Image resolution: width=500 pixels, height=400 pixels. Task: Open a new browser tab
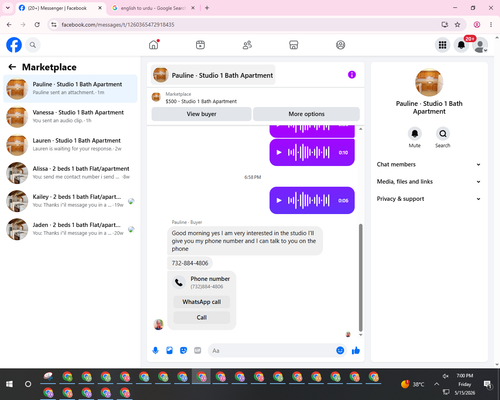[207, 8]
